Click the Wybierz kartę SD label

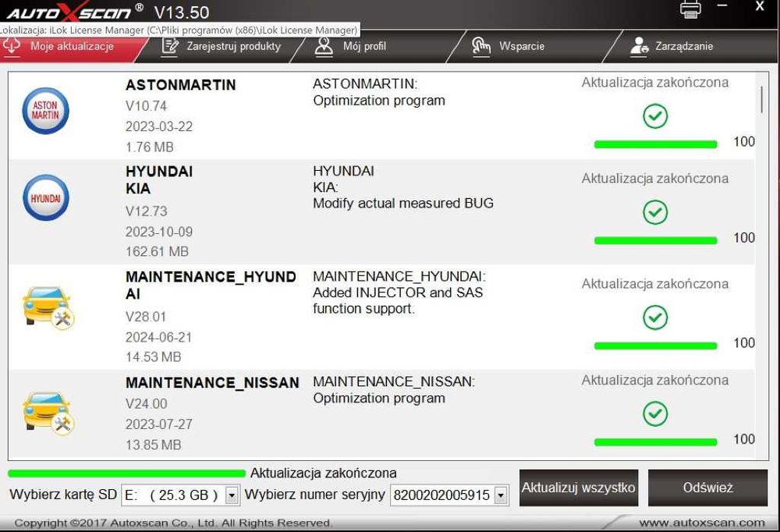(62, 495)
